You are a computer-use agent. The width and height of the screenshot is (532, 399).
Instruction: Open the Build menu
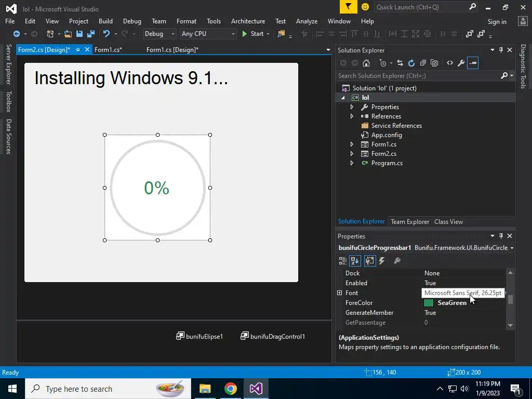[105, 21]
